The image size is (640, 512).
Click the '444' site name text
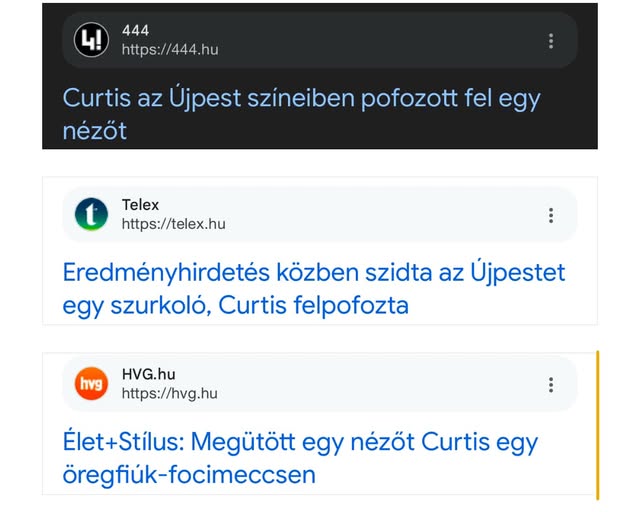tap(135, 31)
